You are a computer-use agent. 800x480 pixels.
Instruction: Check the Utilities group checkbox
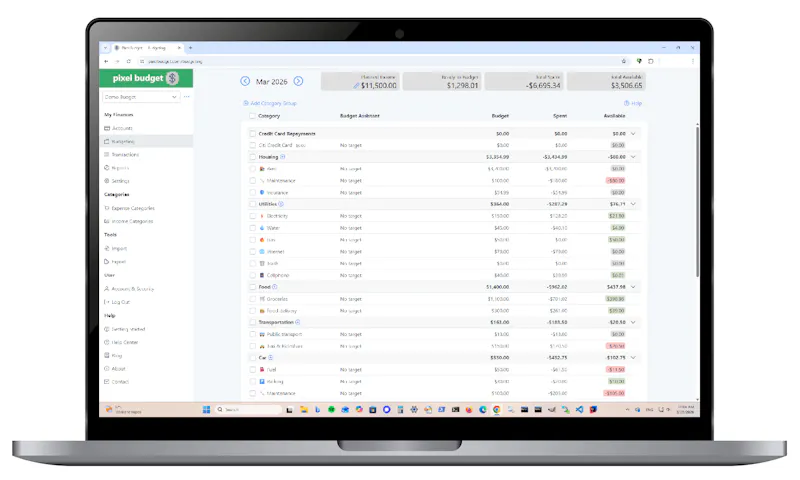252,204
